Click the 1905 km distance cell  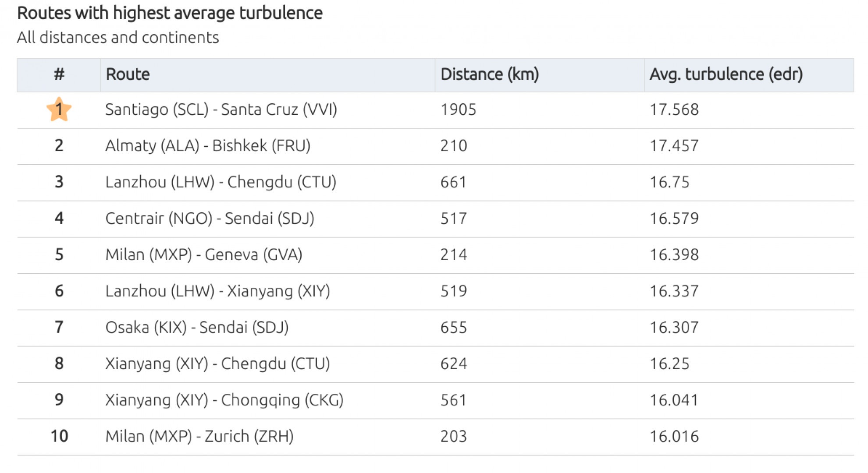coord(458,109)
